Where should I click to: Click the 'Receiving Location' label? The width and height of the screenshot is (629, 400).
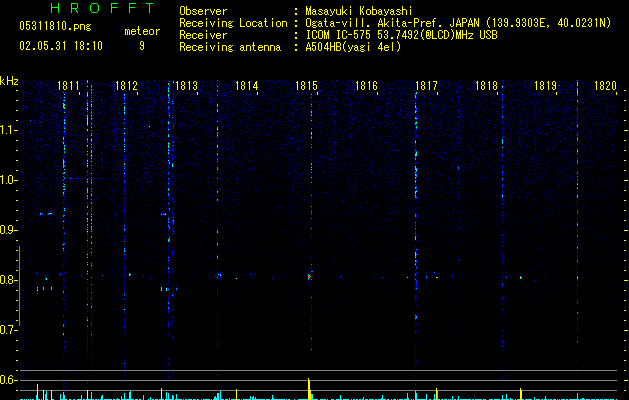point(233,23)
